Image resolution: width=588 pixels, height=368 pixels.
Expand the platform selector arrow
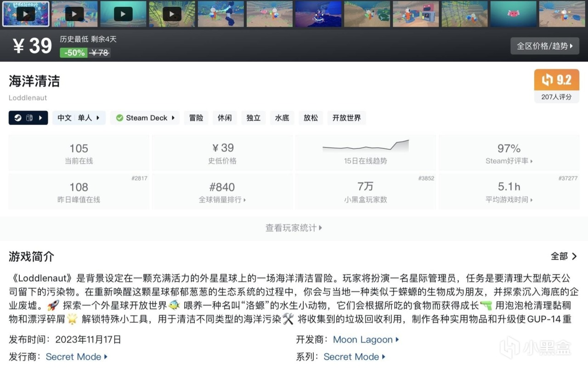point(40,118)
